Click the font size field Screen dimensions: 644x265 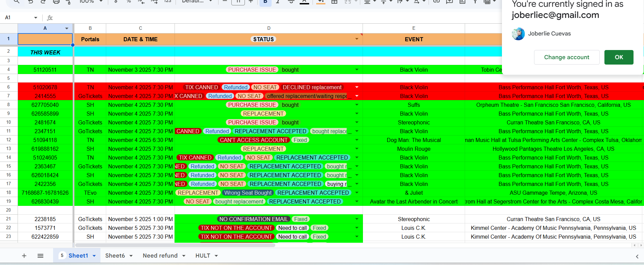point(238,2)
